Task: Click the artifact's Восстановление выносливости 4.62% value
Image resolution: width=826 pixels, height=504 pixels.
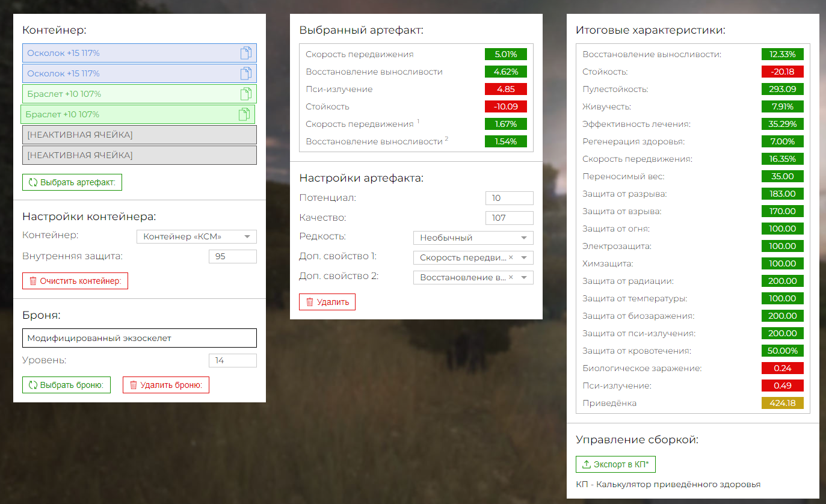Action: point(506,72)
